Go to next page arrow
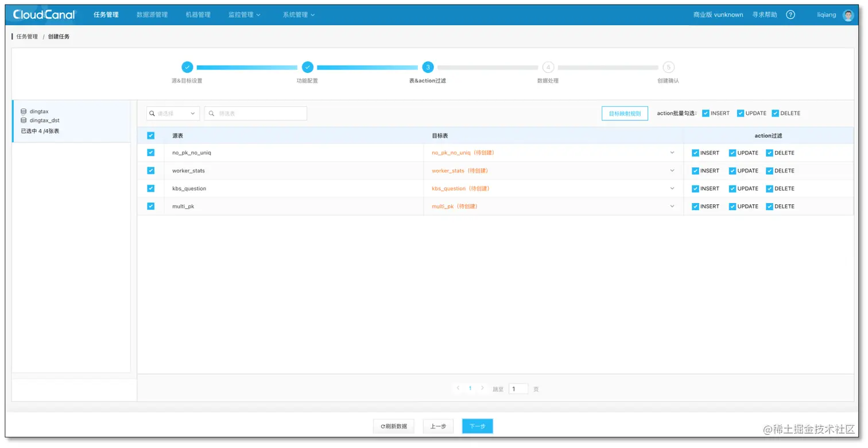 tap(482, 388)
